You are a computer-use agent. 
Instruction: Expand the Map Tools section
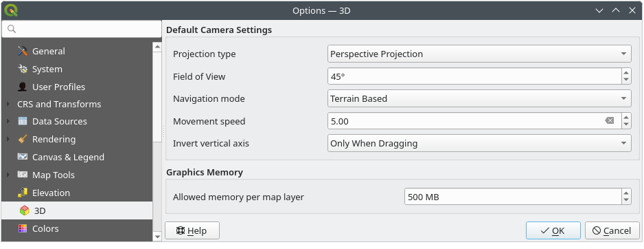pyautogui.click(x=9, y=175)
